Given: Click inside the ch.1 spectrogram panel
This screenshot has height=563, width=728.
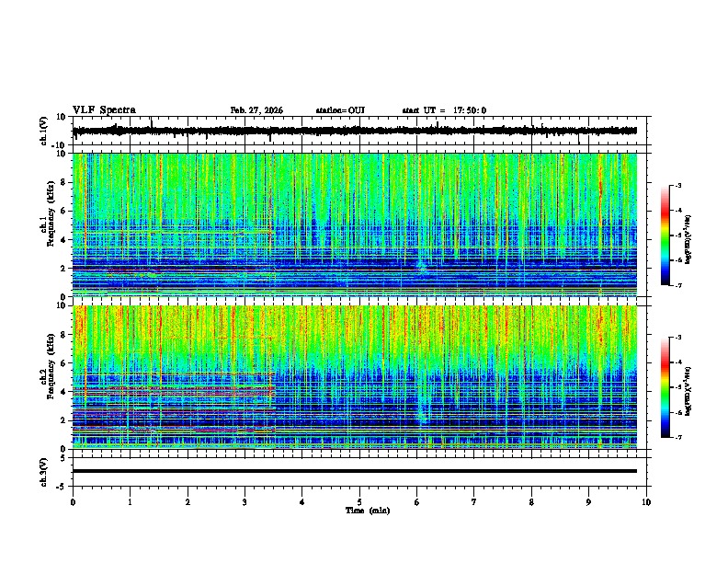Looking at the screenshot, I should pos(355,224).
